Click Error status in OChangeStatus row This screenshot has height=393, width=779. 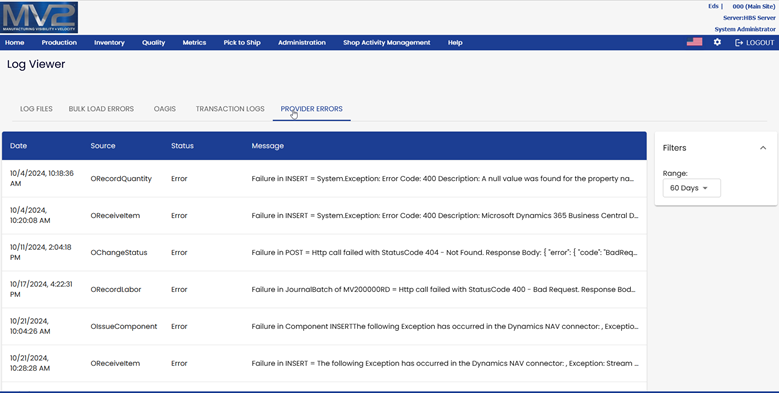[x=179, y=252]
